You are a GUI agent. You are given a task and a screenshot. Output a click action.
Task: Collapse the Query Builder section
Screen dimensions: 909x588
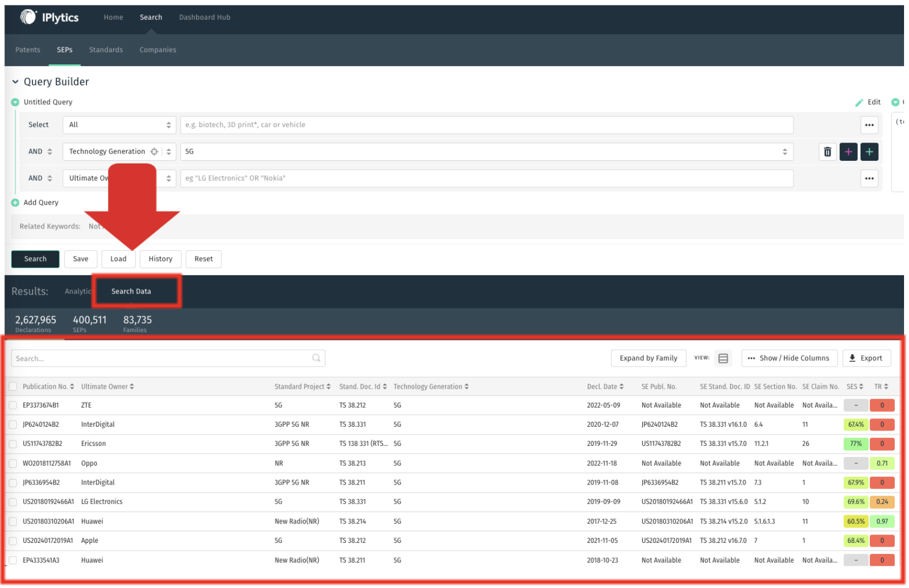15,82
